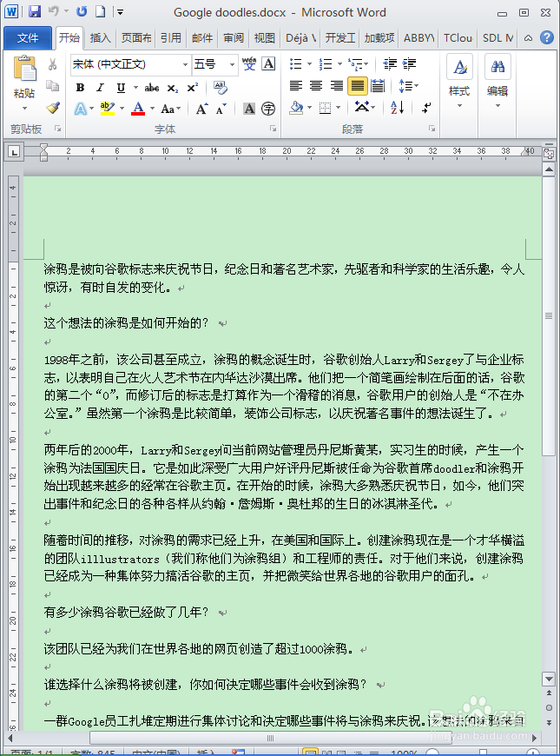The width and height of the screenshot is (560, 756).
Task: Click the Shrink Font icon
Action: [x=221, y=109]
